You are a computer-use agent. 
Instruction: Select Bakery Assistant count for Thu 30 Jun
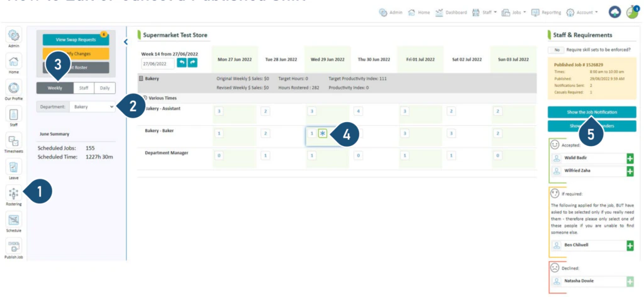(358, 111)
